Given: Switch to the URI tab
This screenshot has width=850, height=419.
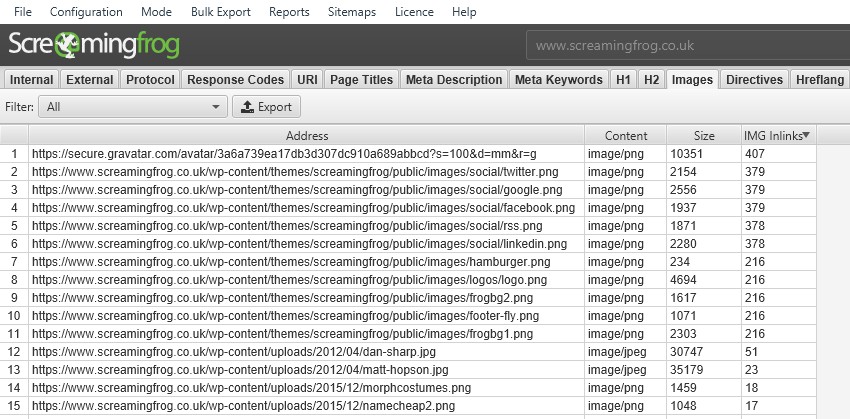Looking at the screenshot, I should [x=307, y=80].
